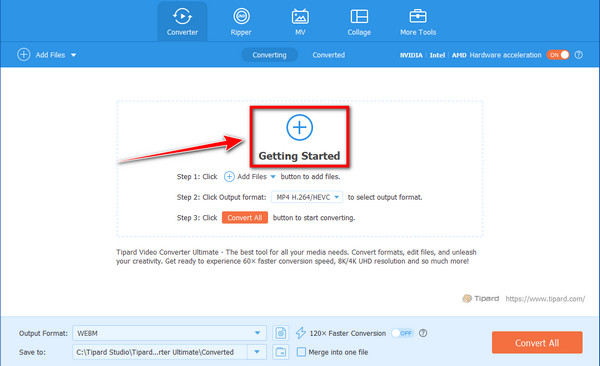Click the large plus icon above Getting Started
The width and height of the screenshot is (600, 366).
[x=300, y=127]
